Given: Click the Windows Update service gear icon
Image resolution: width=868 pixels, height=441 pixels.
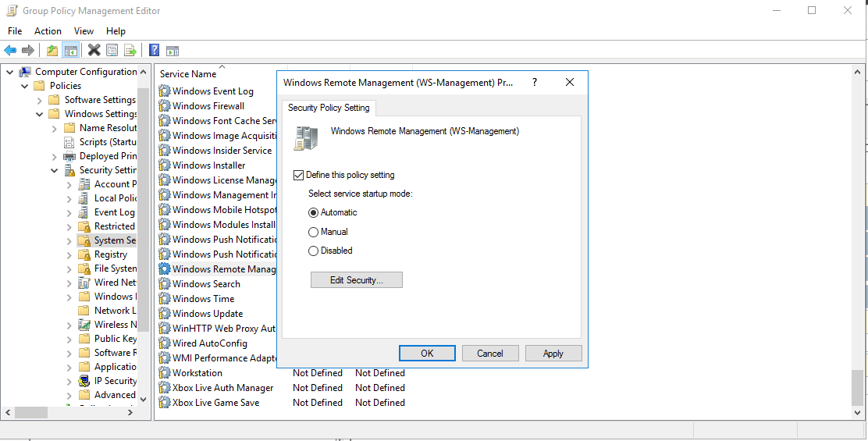Looking at the screenshot, I should [165, 314].
